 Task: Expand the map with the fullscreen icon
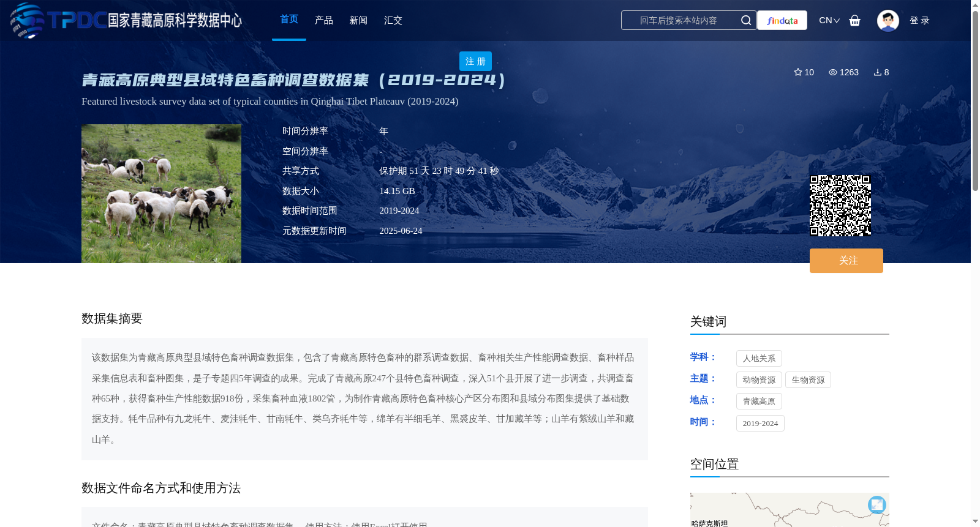tap(877, 504)
